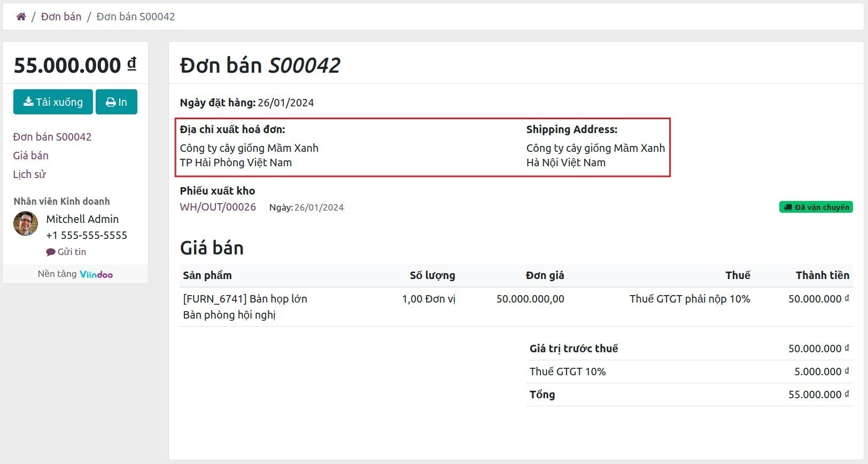
Task: Go to home via the house icon
Action: (21, 17)
